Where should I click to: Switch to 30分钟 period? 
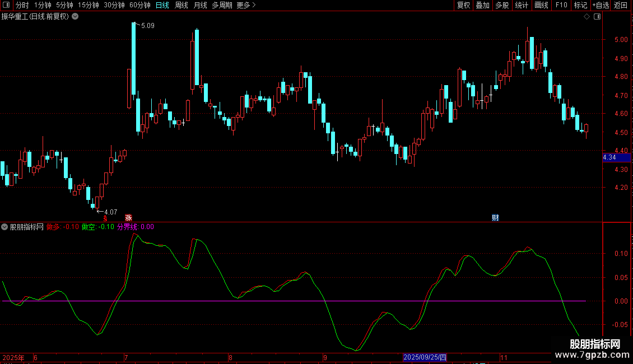[x=114, y=5]
